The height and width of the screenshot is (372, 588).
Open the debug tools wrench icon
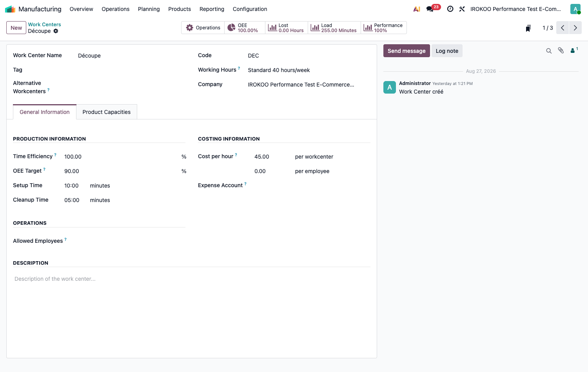[462, 9]
